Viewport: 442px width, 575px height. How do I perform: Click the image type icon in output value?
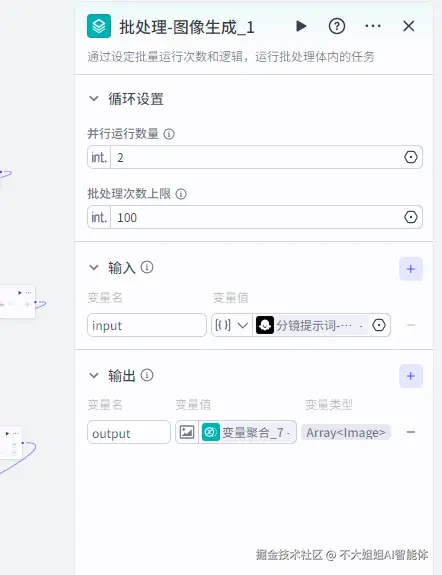pos(187,432)
